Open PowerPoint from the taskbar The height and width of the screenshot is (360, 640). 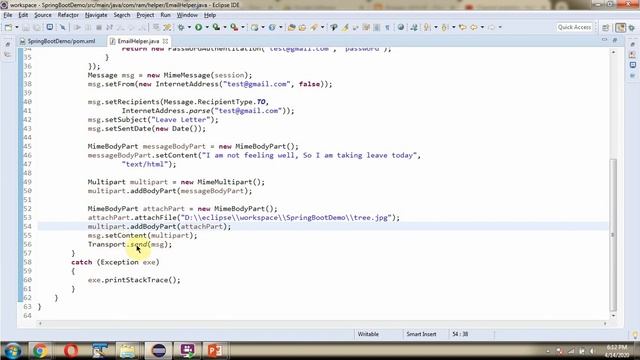215,351
